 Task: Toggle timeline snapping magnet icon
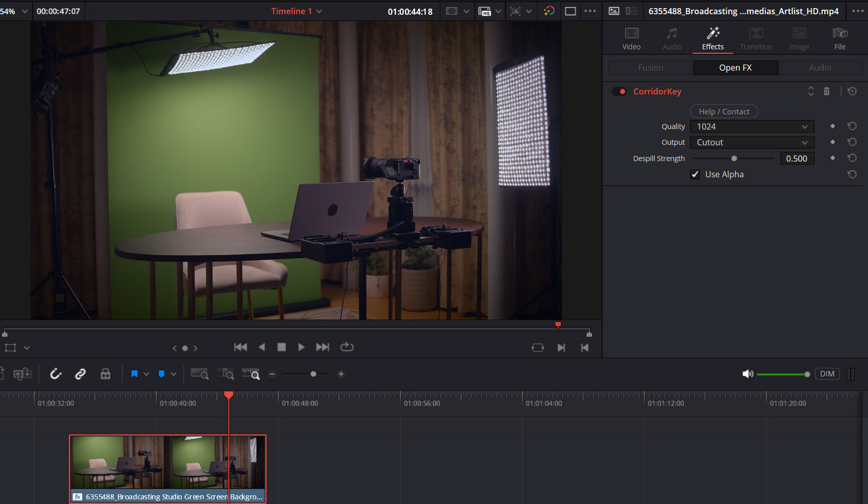click(x=55, y=374)
